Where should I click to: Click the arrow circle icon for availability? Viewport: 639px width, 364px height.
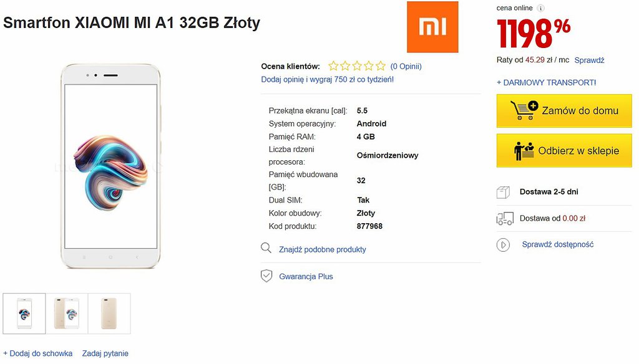[x=503, y=245]
